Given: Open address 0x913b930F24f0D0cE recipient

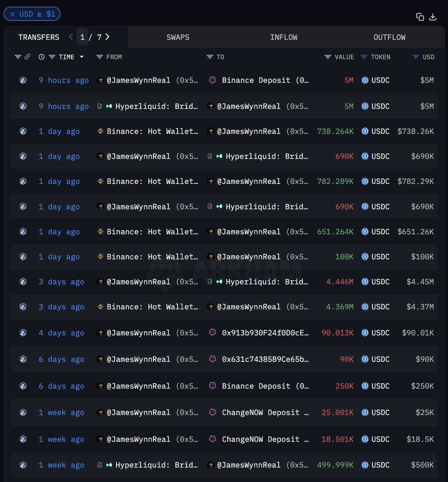Looking at the screenshot, I should pos(265,333).
